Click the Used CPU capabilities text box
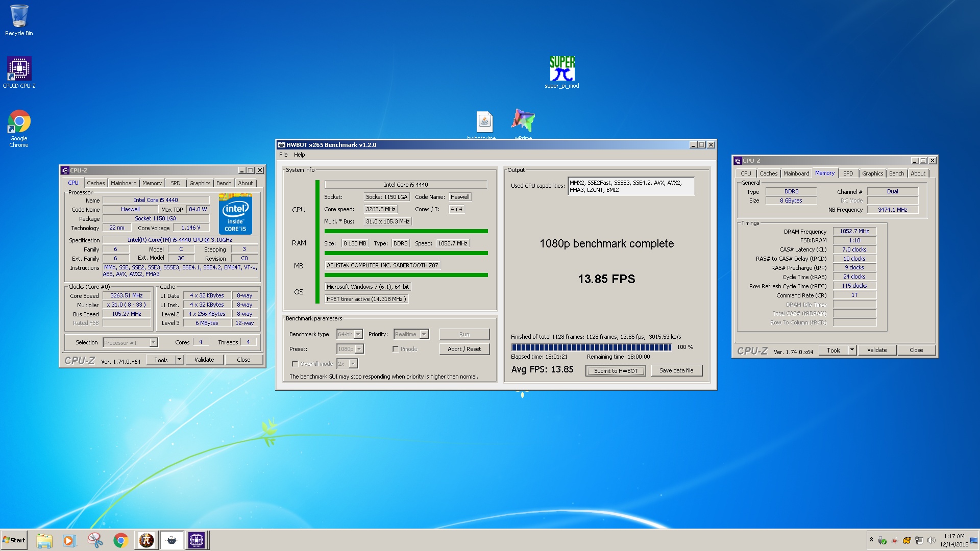 point(631,186)
